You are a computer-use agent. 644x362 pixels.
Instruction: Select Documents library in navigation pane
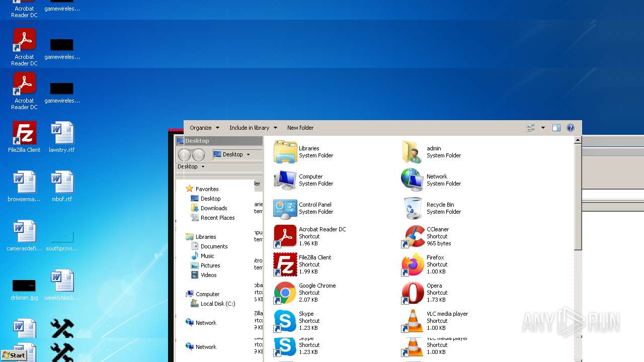(214, 246)
